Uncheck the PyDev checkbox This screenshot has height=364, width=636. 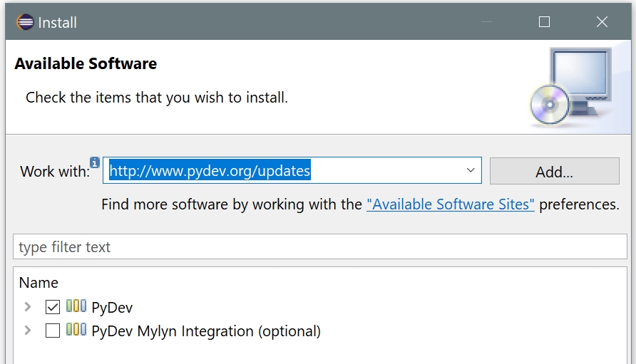click(x=53, y=307)
